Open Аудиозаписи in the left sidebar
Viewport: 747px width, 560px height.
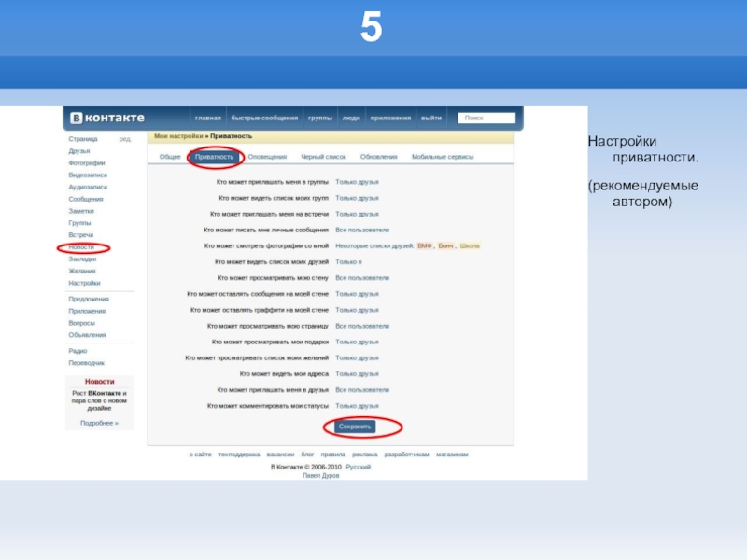coord(88,187)
